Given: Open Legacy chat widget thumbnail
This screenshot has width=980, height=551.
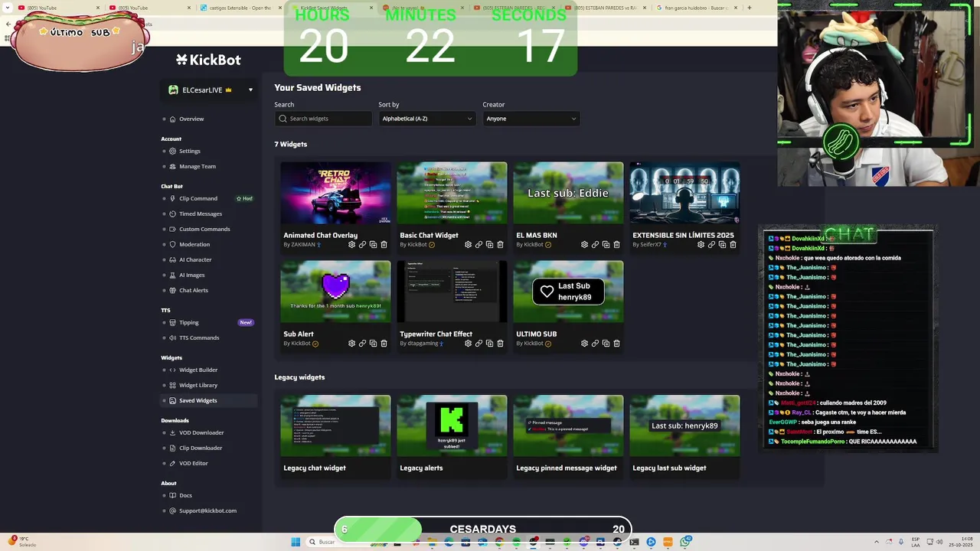Looking at the screenshot, I should coord(335,426).
